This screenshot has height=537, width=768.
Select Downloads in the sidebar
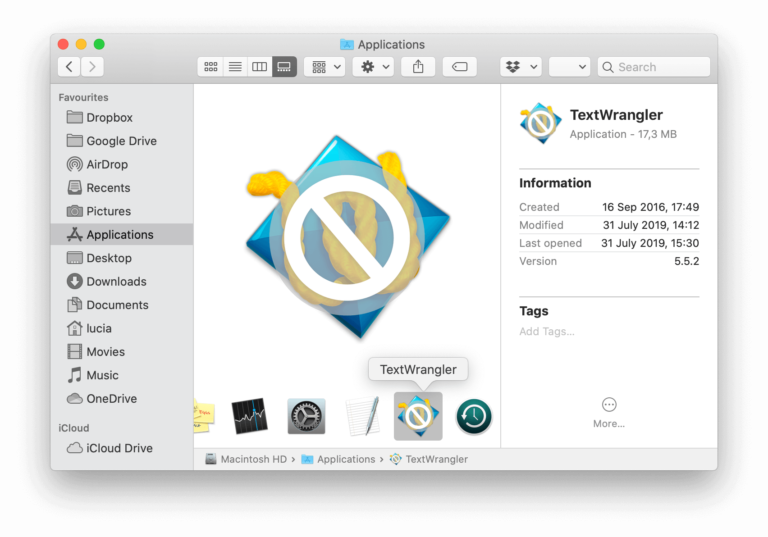[116, 281]
